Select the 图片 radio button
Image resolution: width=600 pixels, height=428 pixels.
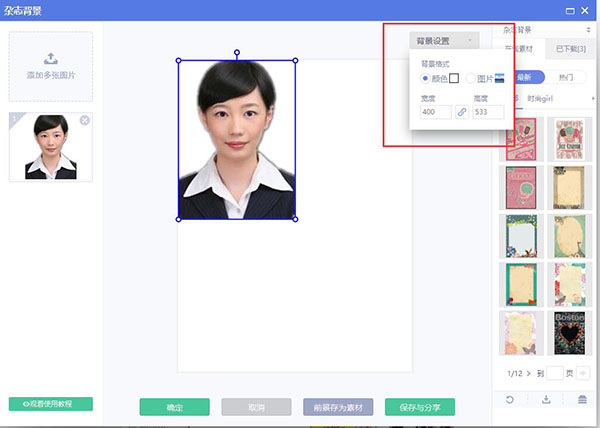(x=471, y=78)
